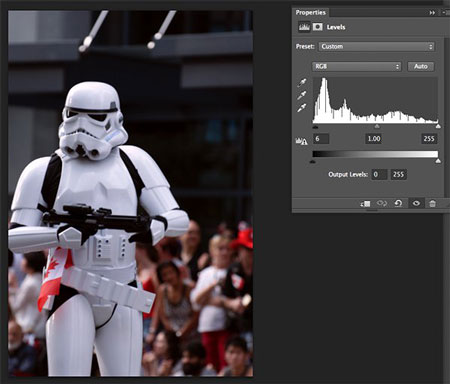Select the white point eyedropper
Image resolution: width=450 pixels, height=384 pixels.
[302, 108]
